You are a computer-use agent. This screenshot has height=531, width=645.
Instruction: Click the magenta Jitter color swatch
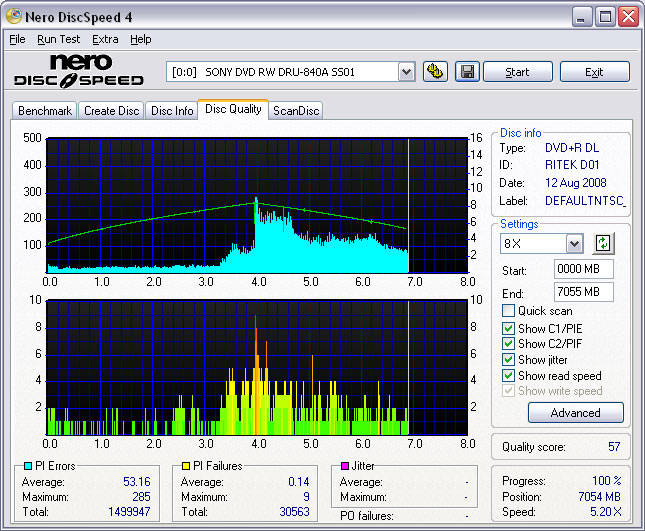coord(345,466)
